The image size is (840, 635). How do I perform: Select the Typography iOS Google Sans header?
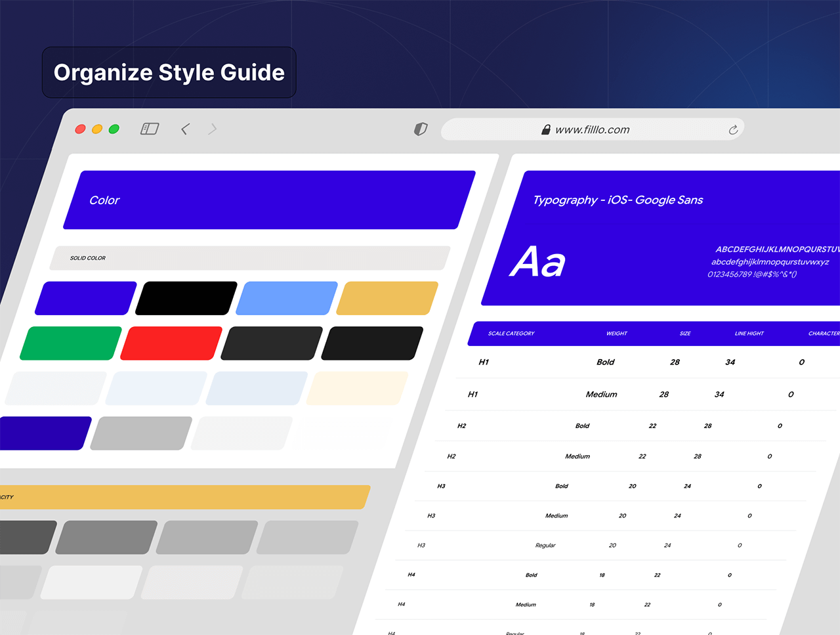pyautogui.click(x=618, y=200)
